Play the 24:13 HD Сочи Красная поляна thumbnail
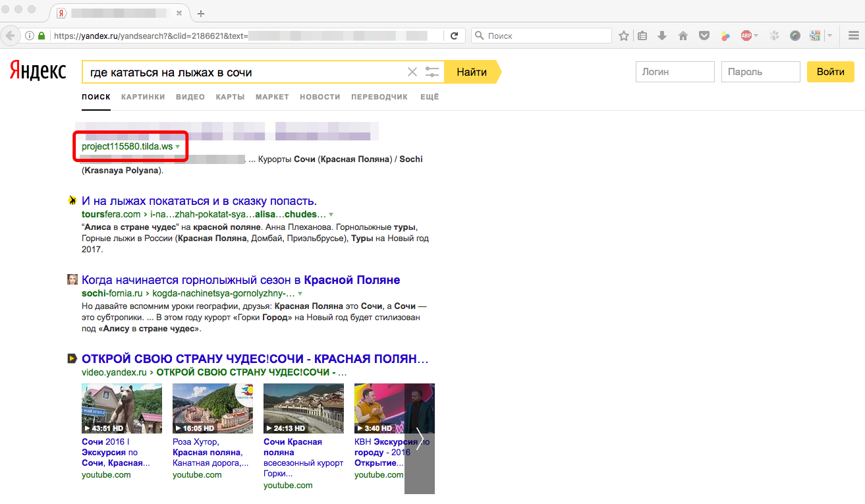The height and width of the screenshot is (504, 865). (303, 408)
